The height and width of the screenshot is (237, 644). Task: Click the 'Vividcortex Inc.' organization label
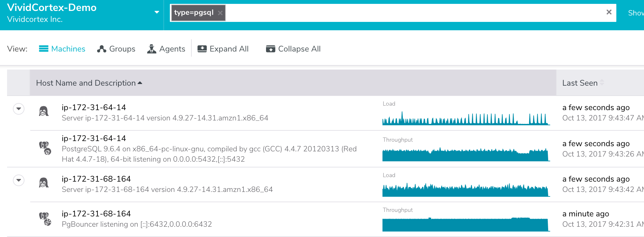tap(35, 19)
